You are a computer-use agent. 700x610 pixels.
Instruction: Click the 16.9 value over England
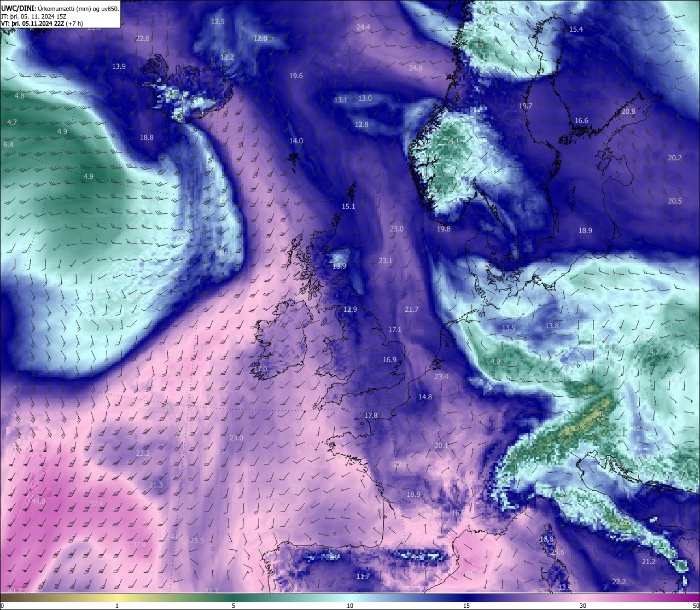click(389, 360)
